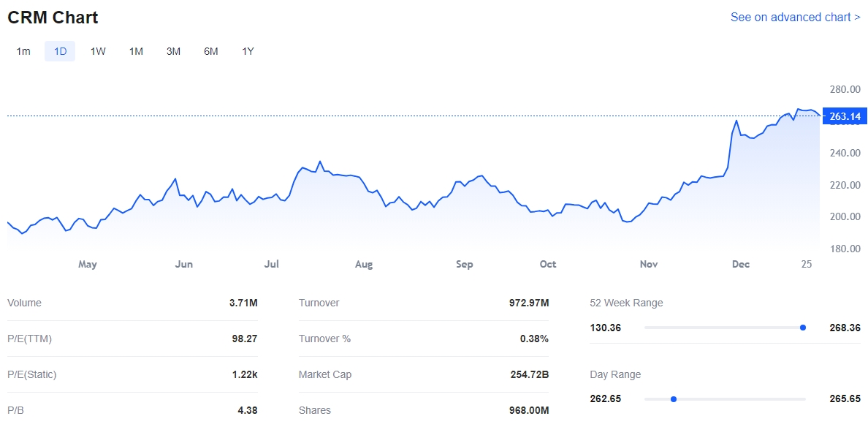Viewport: 868px width, 427px height.
Task: Click the Day Range slider dot
Action: pyautogui.click(x=674, y=399)
